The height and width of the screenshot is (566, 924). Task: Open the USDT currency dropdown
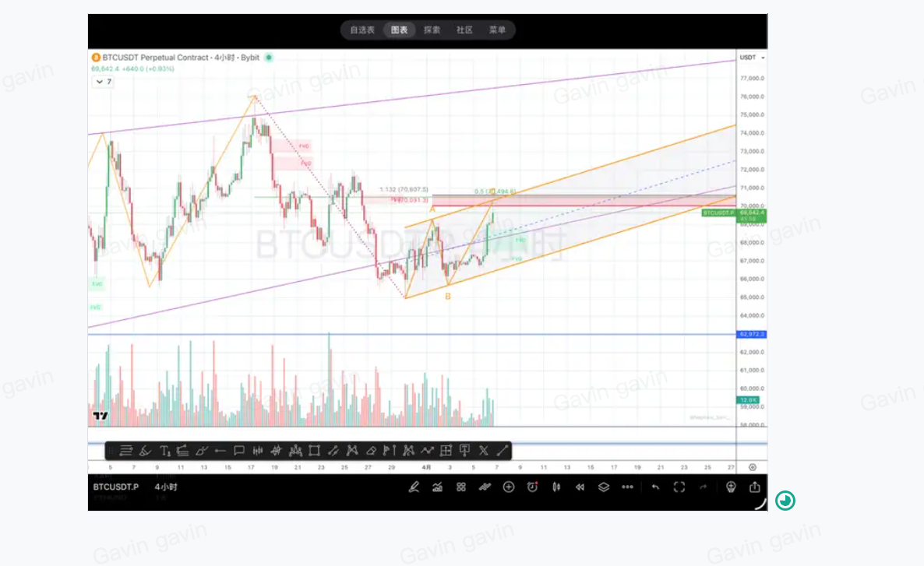[x=752, y=58]
